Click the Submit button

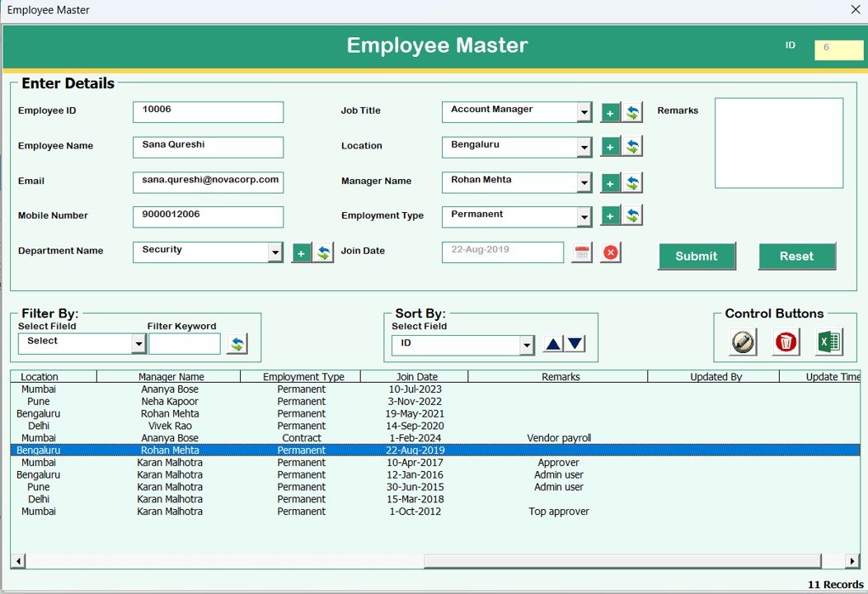(x=697, y=256)
